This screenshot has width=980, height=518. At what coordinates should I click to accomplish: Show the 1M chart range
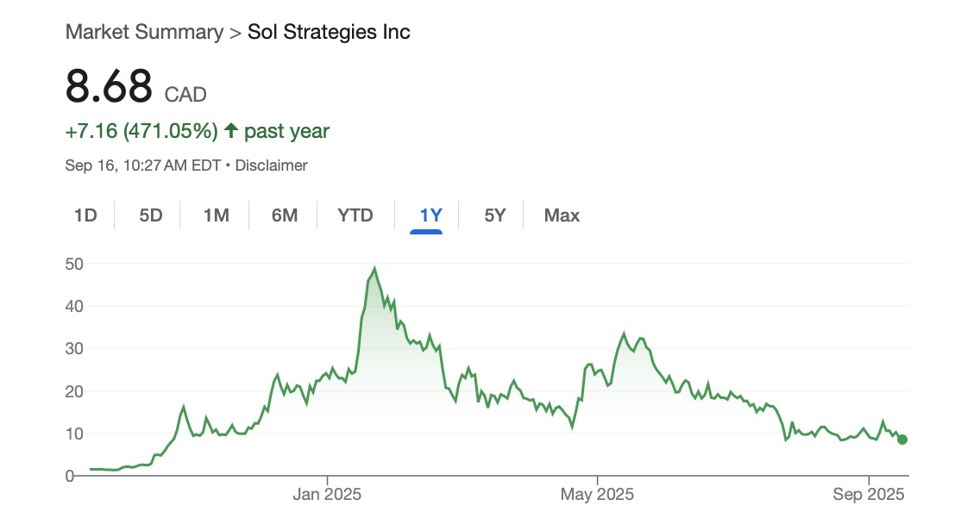click(216, 215)
